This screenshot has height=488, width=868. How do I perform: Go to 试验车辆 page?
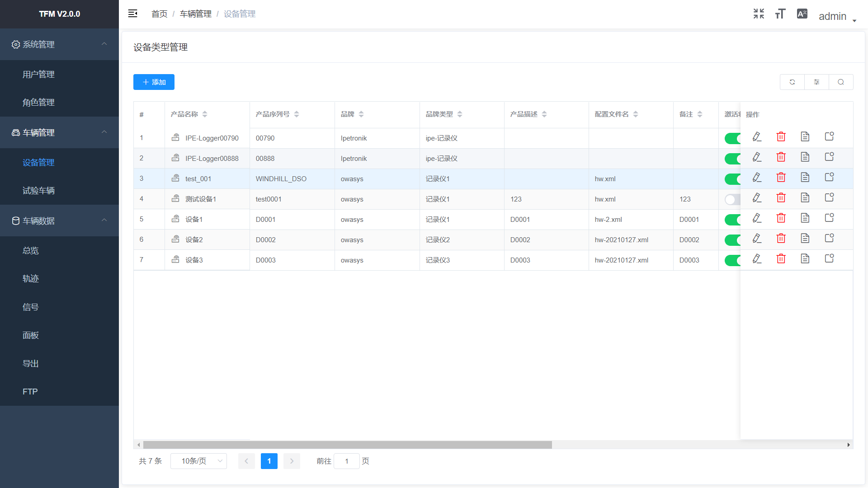59,191
